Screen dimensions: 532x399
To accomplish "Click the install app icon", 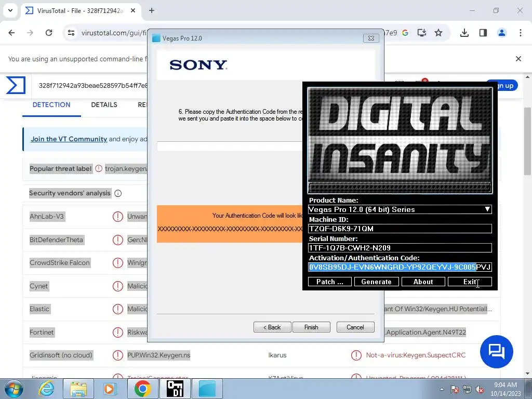I will coord(422,33).
